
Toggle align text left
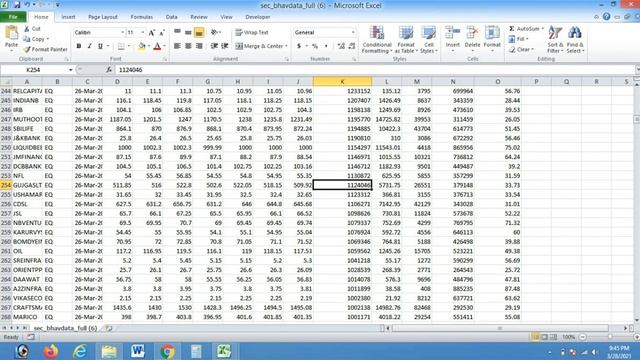(x=177, y=46)
